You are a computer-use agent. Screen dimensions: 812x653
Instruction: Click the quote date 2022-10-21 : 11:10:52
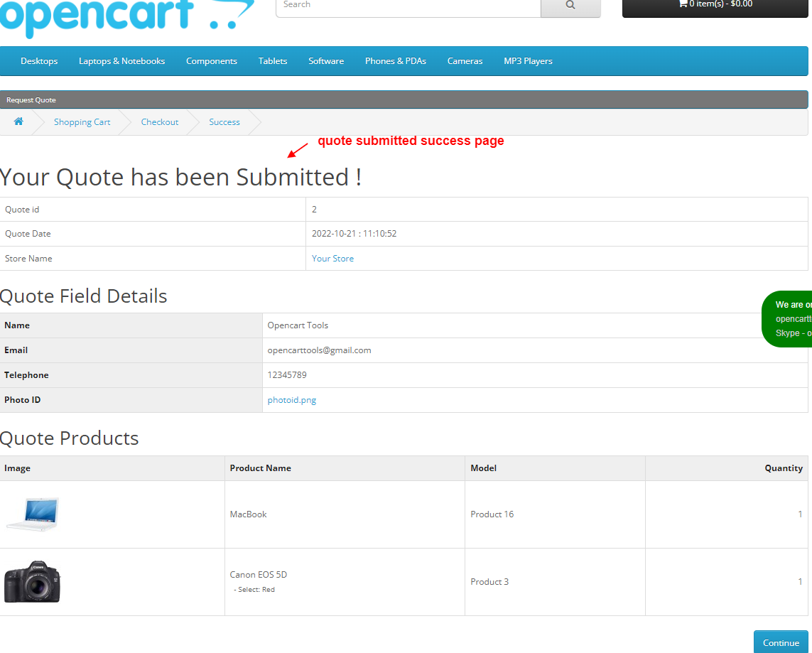tap(354, 234)
